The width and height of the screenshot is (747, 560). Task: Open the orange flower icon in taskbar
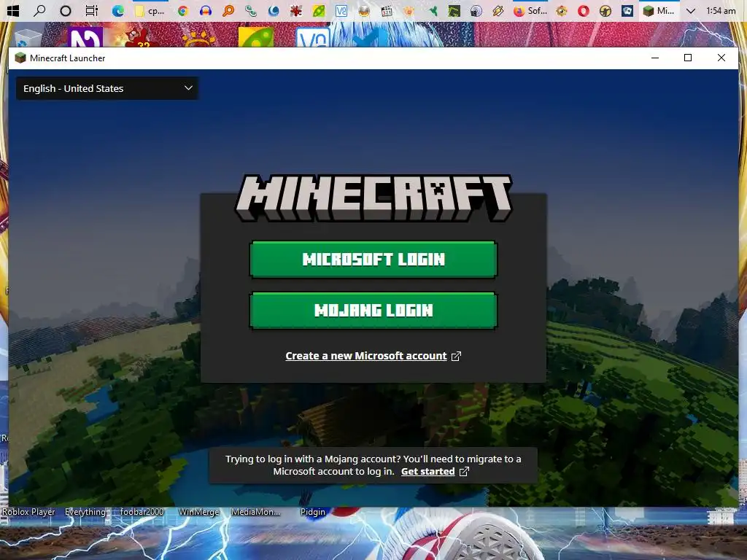409,10
